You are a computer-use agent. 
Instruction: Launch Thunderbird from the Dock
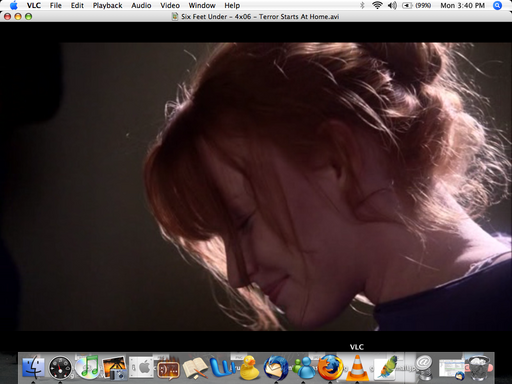click(276, 368)
